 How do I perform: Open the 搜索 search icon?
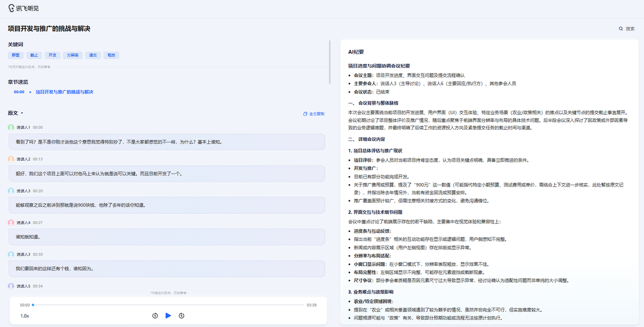point(621,29)
